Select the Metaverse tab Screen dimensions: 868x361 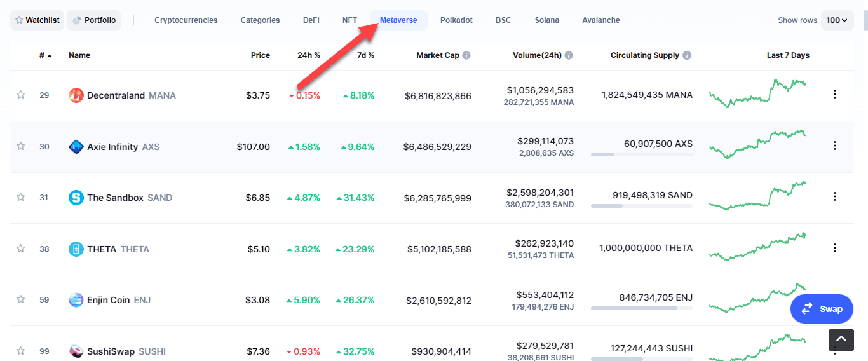pos(398,20)
